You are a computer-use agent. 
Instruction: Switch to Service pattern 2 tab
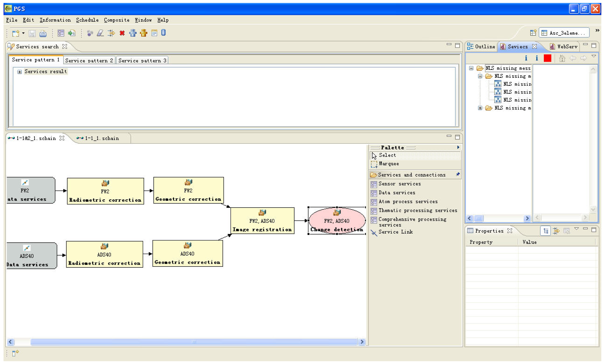point(89,61)
